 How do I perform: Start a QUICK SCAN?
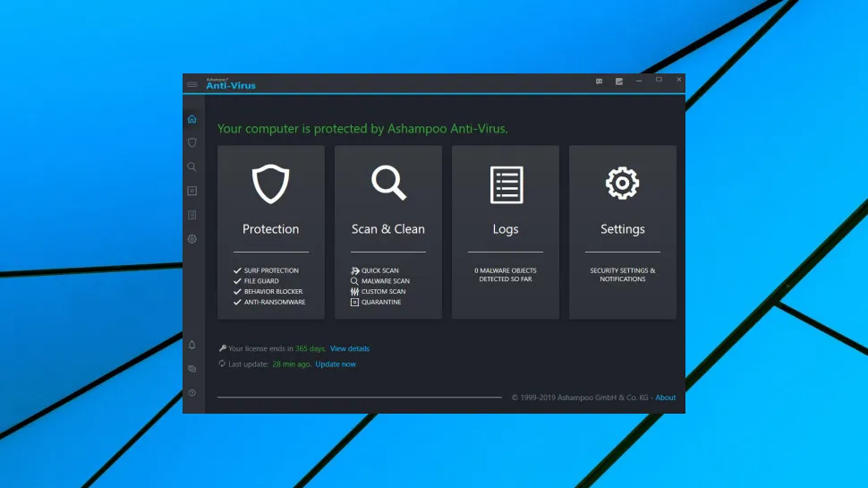pyautogui.click(x=379, y=271)
